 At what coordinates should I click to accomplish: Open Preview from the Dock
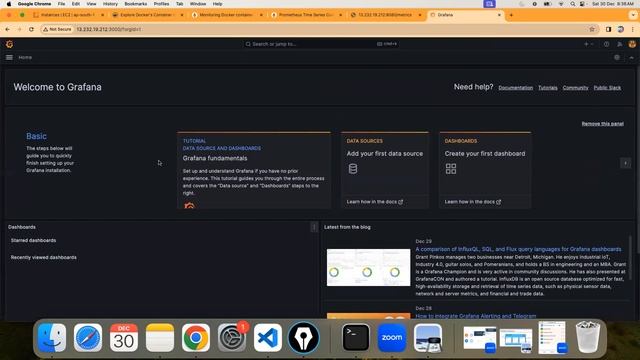click(x=428, y=338)
